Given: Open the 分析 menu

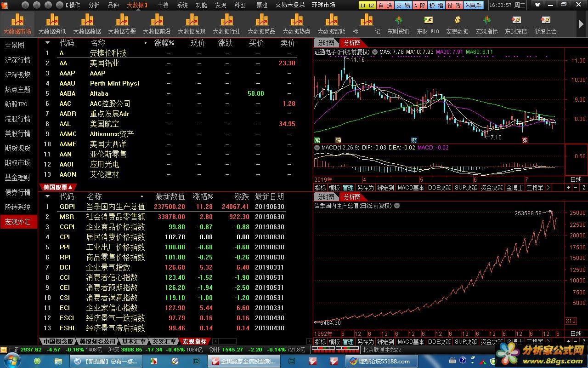Looking at the screenshot, I should 94,5.
